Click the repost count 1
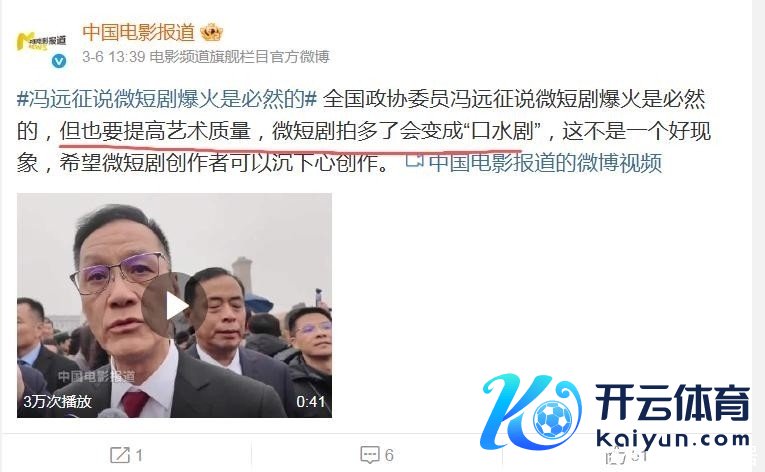The width and height of the screenshot is (765, 472). pos(139,455)
